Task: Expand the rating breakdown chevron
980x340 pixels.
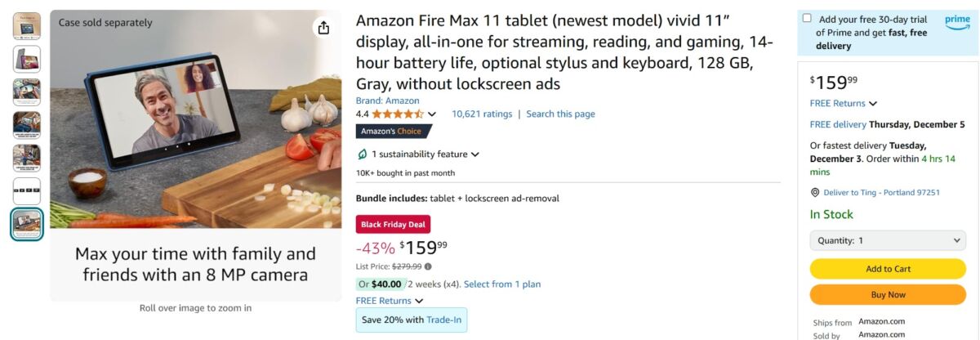Action: click(x=432, y=114)
